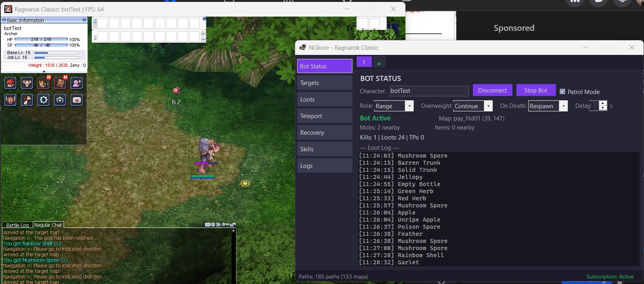Toggle the lock icon on chat window bar
The height and width of the screenshot is (284, 644).
click(x=233, y=224)
